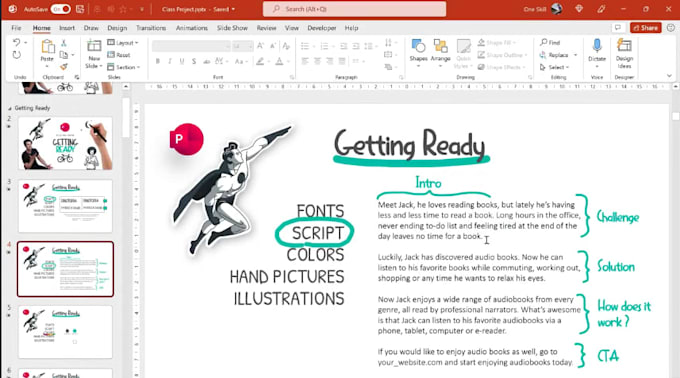680x378 pixels.
Task: Toggle Strikethrough formatting
Action: click(x=206, y=61)
